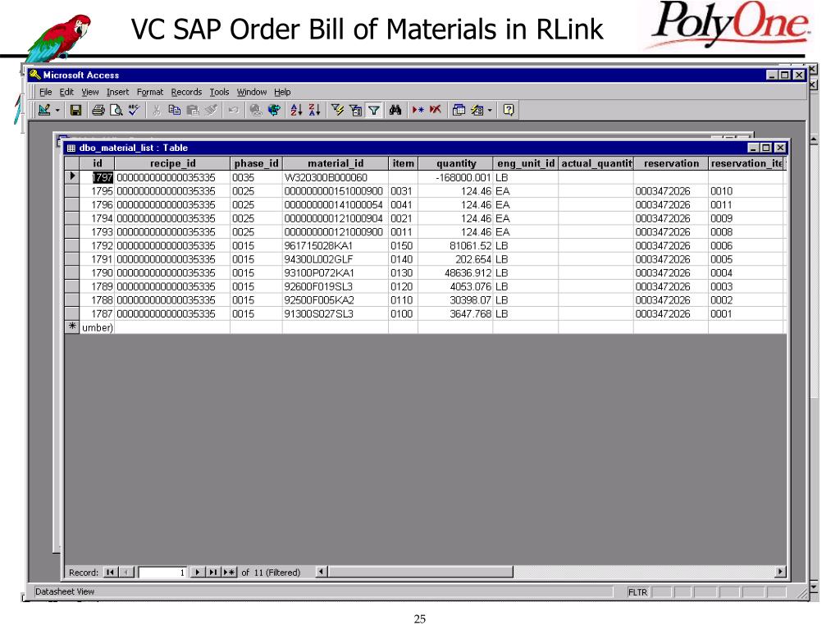Click material cell W320300B000060
The height and width of the screenshot is (630, 840).
click(336, 177)
